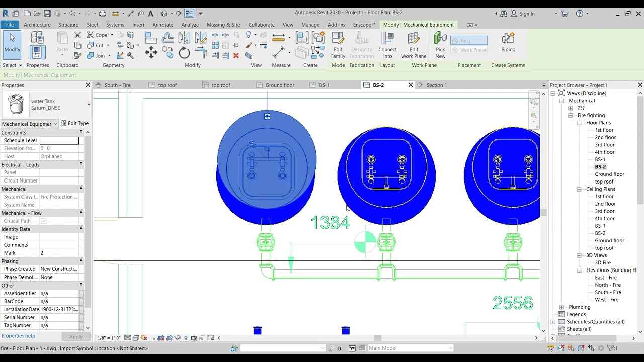
Task: Click the Save icon in quick access toolbar
Action: tap(47, 13)
